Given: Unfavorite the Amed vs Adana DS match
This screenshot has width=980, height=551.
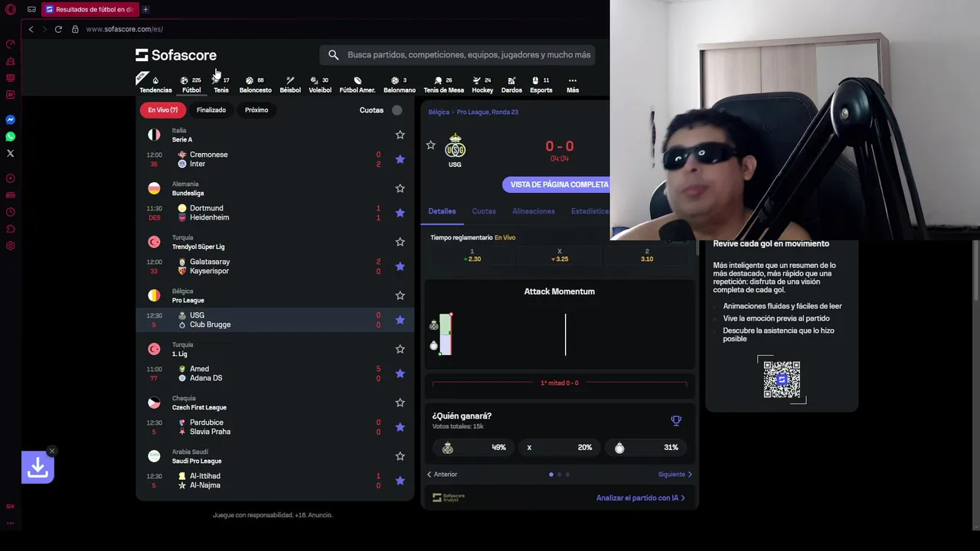Looking at the screenshot, I should 400,373.
